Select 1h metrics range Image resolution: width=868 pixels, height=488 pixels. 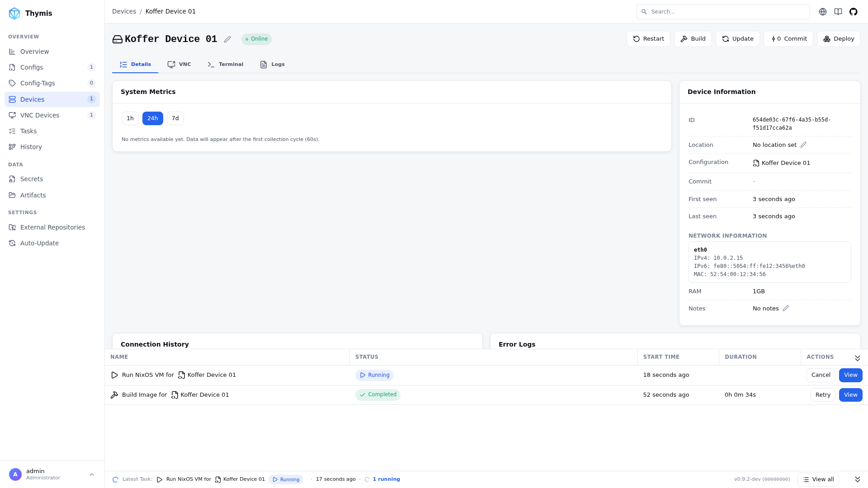pyautogui.click(x=130, y=118)
